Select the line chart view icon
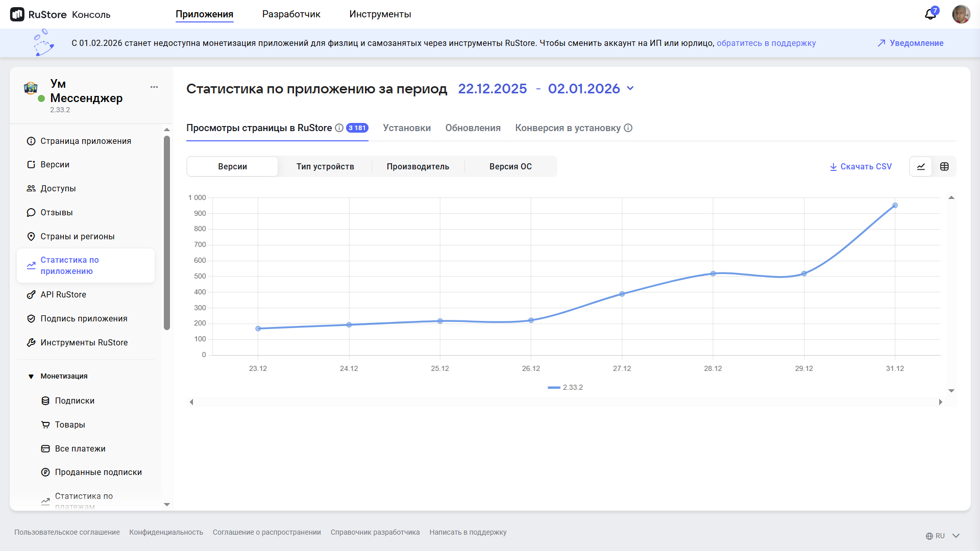Viewport: 980px width, 551px height. click(921, 167)
